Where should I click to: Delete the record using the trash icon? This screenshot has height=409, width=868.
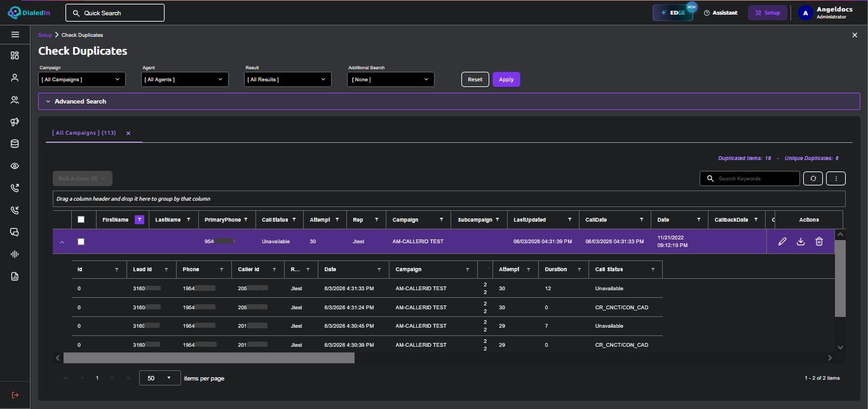point(819,241)
